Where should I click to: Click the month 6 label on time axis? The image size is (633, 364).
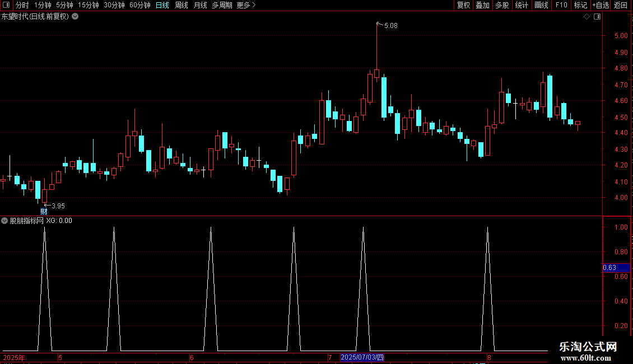pyautogui.click(x=192, y=357)
